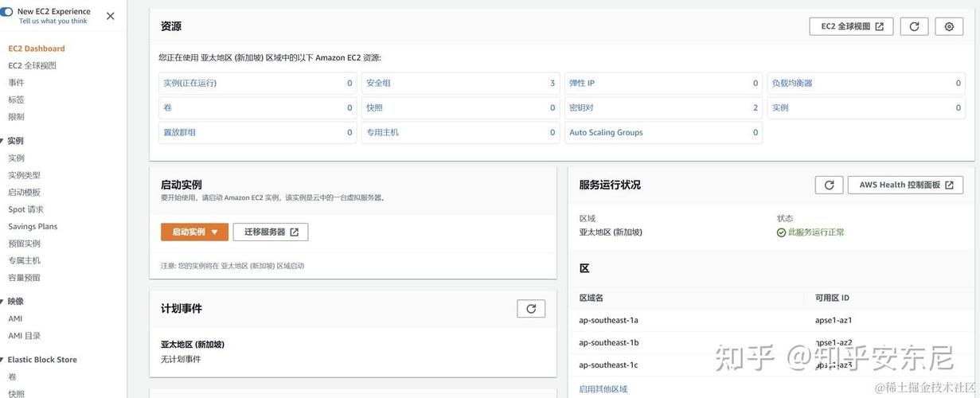Open 实例类型 in the sidebar

click(24, 175)
